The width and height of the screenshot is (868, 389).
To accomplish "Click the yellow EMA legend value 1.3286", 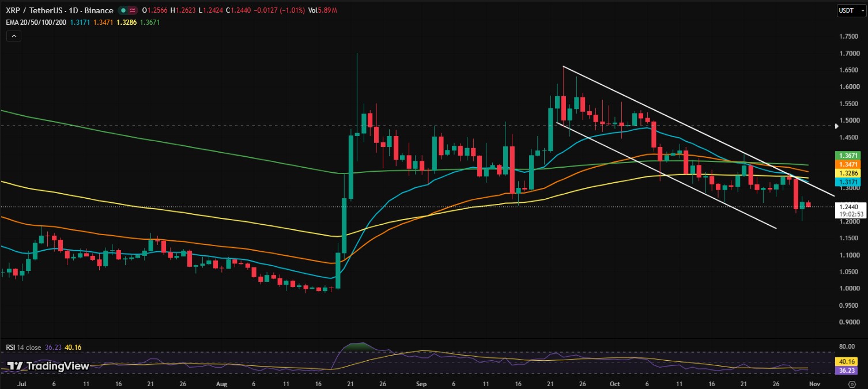I will click(127, 22).
